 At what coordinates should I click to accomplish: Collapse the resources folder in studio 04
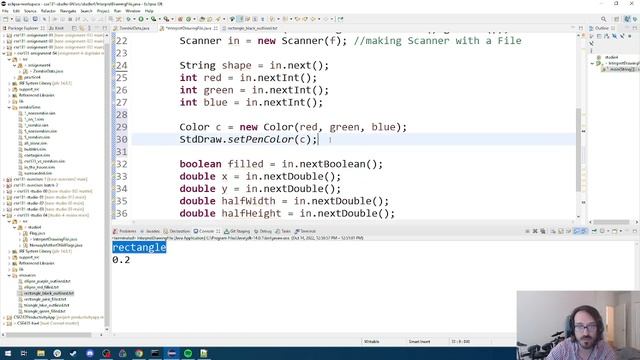[9, 276]
